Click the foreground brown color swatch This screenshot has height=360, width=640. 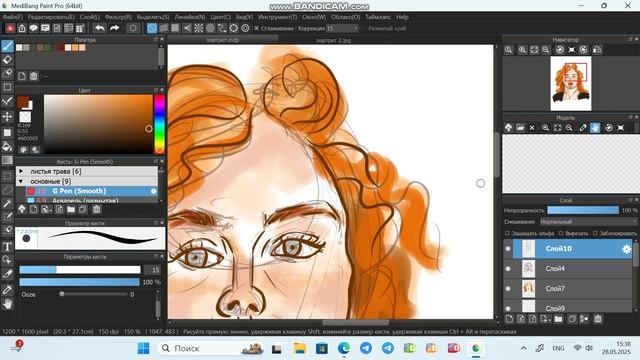(x=23, y=101)
